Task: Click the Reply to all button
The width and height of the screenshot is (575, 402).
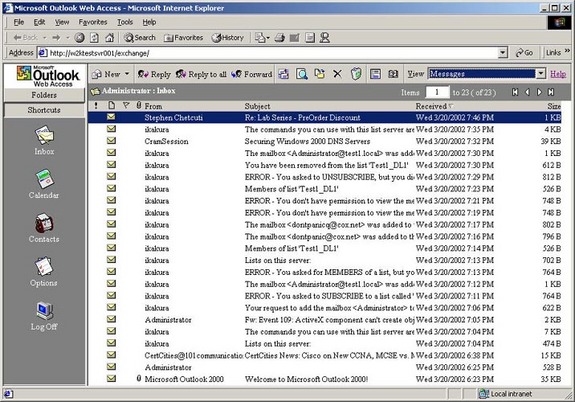Action: coord(201,74)
